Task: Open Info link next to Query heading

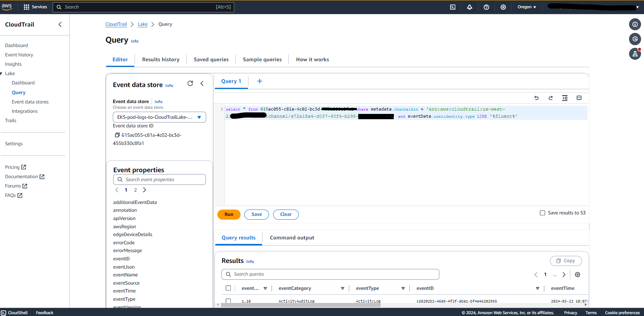Action: coord(134,41)
